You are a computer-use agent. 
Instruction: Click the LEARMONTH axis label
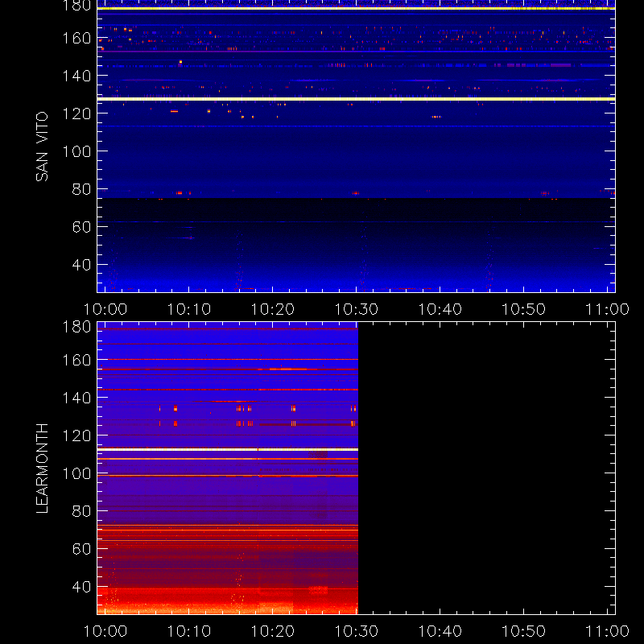42,469
